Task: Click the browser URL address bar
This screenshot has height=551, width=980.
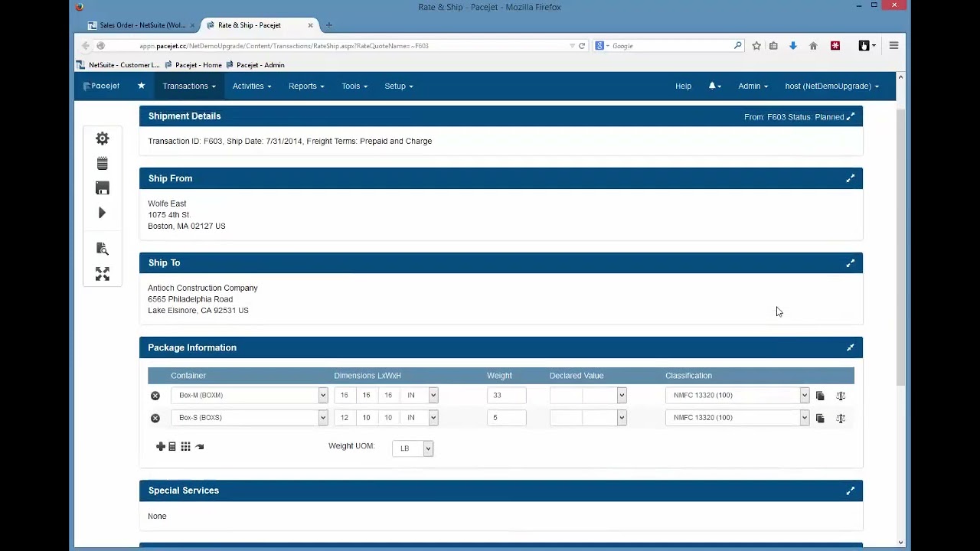Action: click(352, 46)
